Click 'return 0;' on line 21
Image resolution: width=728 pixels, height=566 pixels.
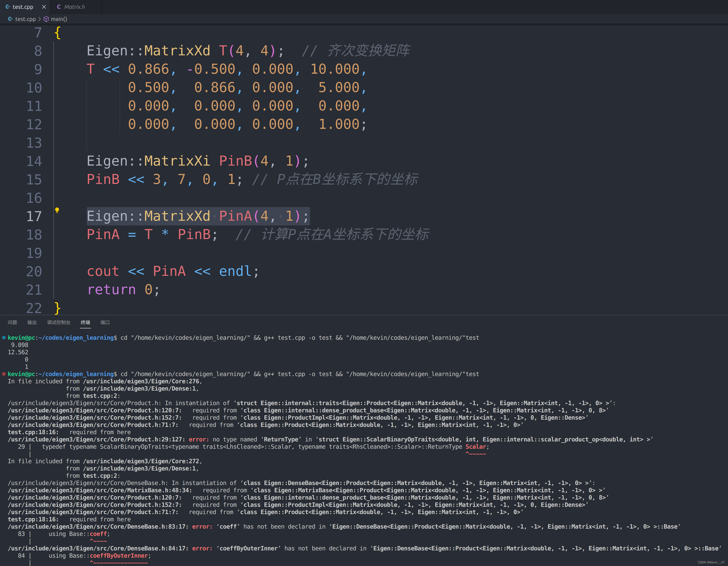point(123,290)
